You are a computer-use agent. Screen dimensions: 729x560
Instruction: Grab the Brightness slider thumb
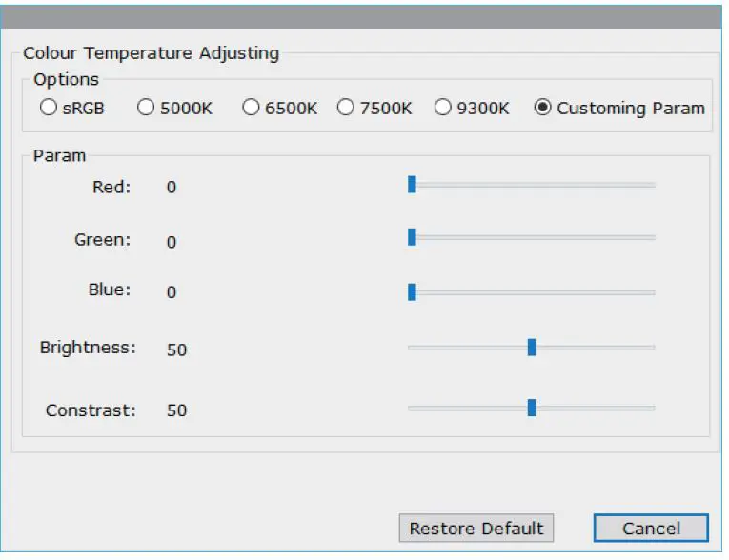532,348
